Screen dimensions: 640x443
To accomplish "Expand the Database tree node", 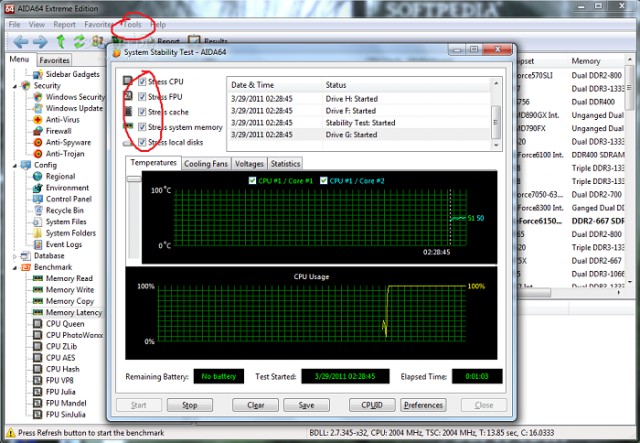I will (14, 256).
